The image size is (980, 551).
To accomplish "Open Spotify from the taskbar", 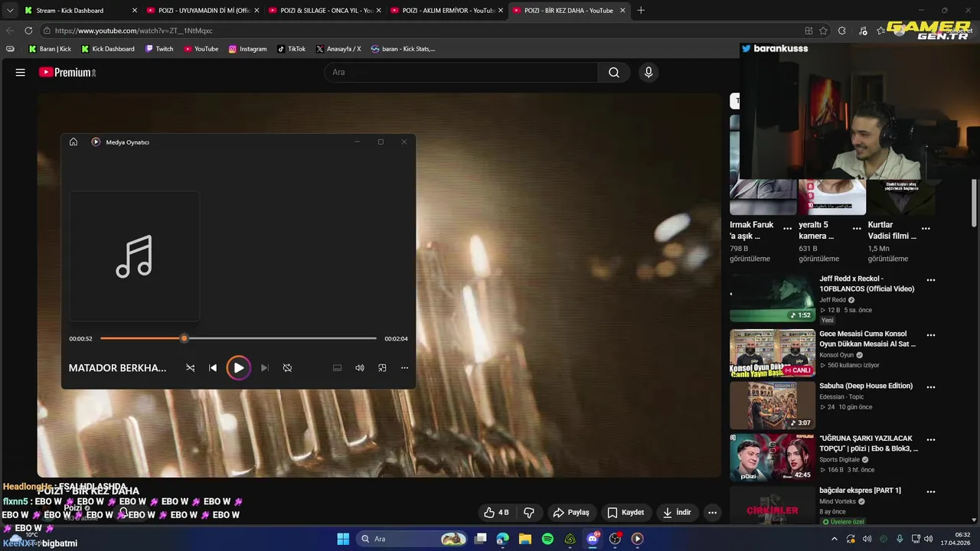I will pyautogui.click(x=547, y=539).
